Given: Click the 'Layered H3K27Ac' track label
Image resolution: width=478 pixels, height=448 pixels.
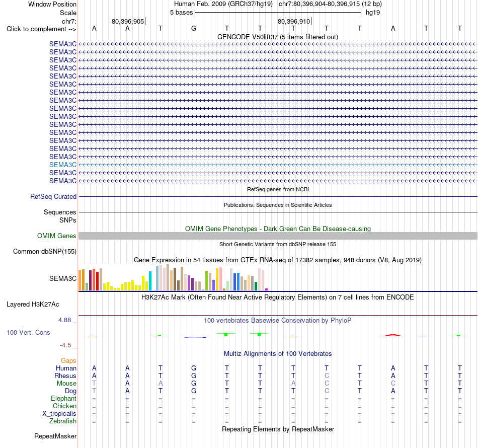Looking at the screenshot, I should 33,305.
